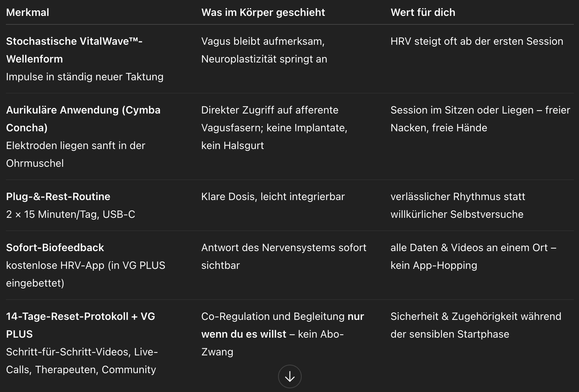Select the 14-Tage-Reset-Protokoll + VG PLUS title
The width and height of the screenshot is (579, 392).
point(81,325)
